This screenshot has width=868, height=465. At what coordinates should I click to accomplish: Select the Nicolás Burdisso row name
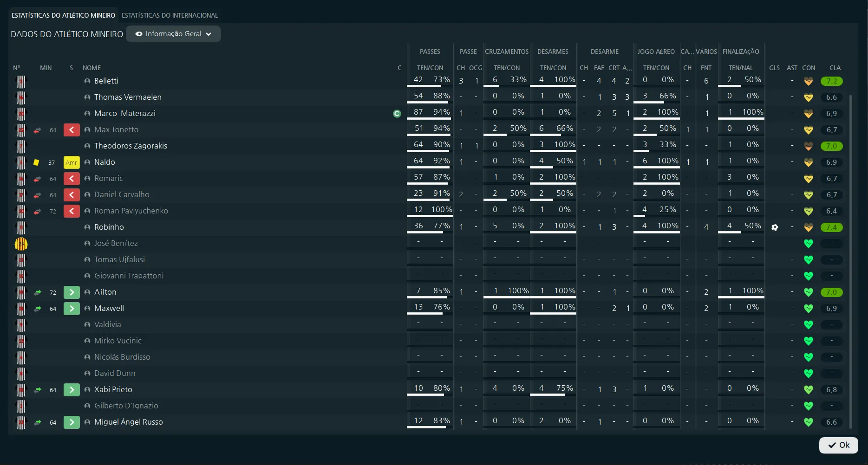[x=122, y=357]
